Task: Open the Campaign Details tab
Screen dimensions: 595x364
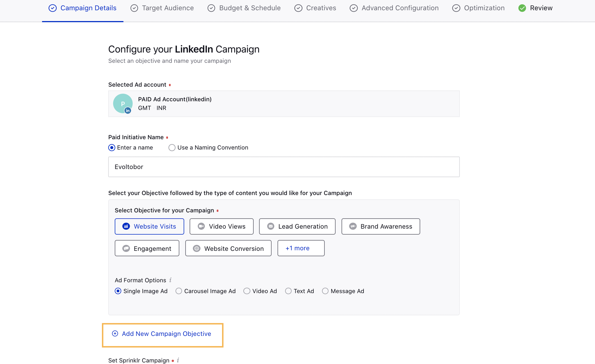Action: [83, 8]
